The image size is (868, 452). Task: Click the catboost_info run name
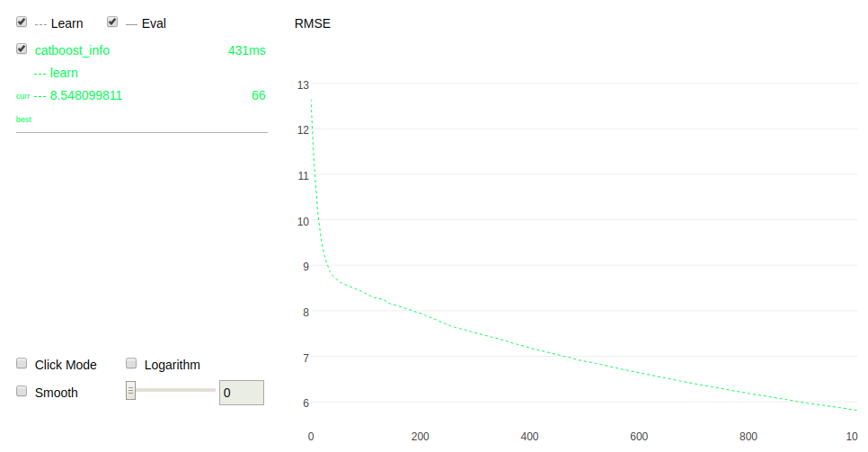tap(72, 50)
